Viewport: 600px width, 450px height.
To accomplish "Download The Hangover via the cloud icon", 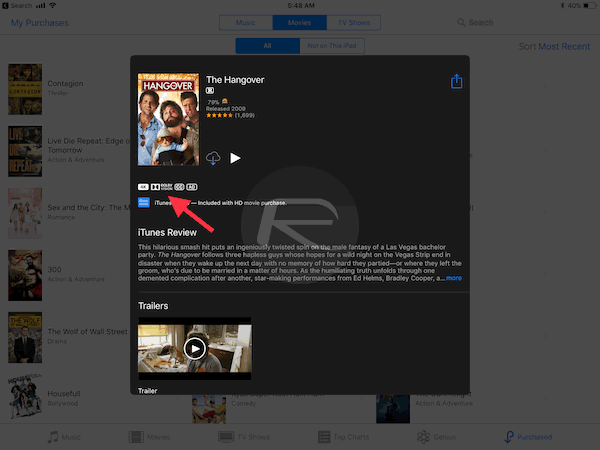I will (213, 158).
